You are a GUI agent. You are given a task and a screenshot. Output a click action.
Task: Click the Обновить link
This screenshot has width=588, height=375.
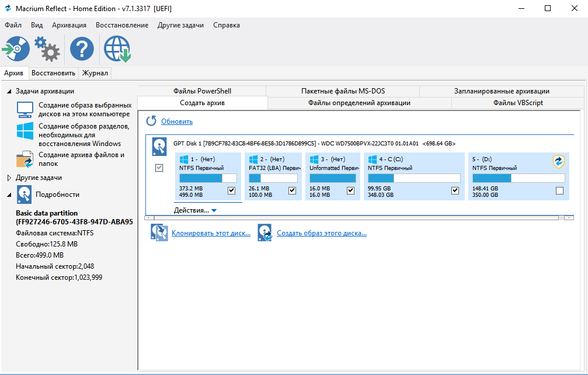pos(177,121)
